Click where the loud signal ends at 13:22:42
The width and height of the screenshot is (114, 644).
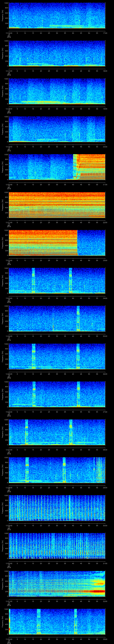click(x=77, y=243)
